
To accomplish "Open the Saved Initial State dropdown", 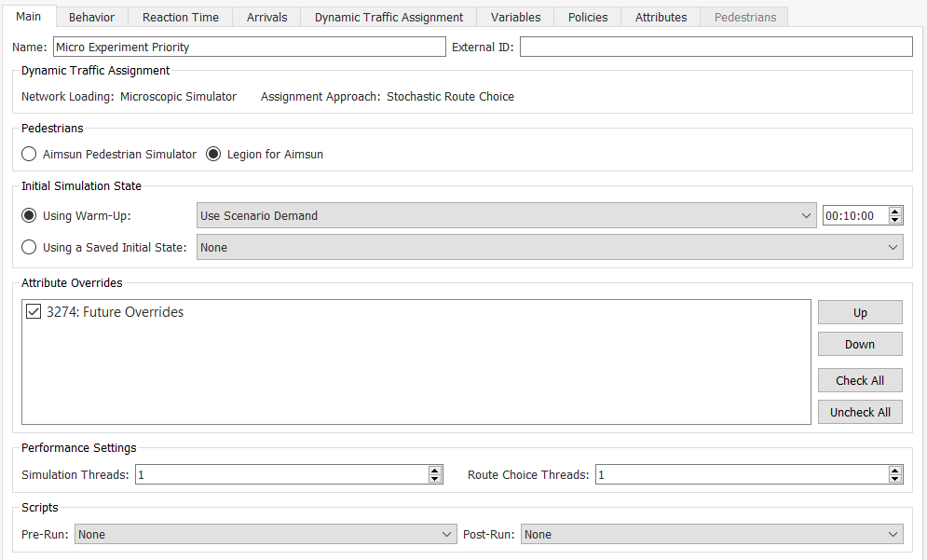I will (x=550, y=247).
